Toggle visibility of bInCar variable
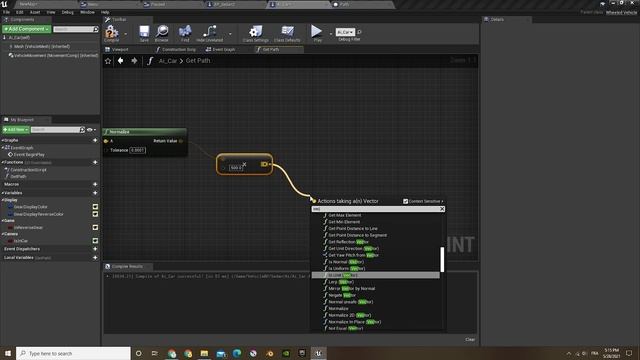 tap(95, 241)
